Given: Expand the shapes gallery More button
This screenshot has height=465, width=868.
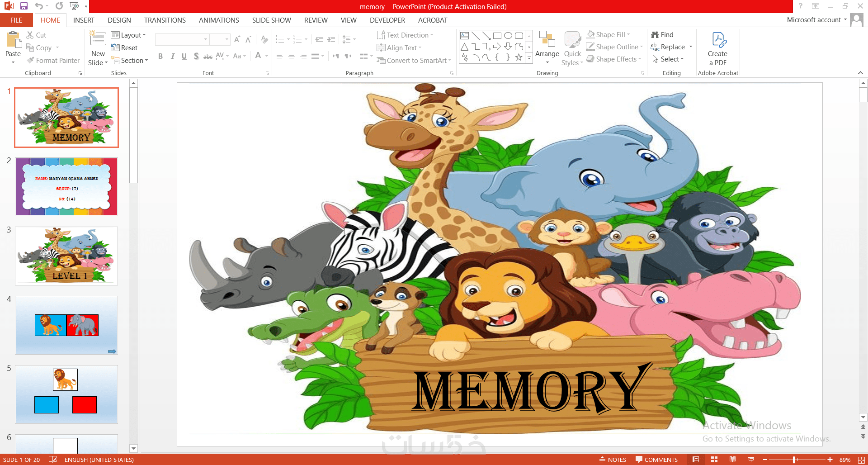Looking at the screenshot, I should pos(529,58).
